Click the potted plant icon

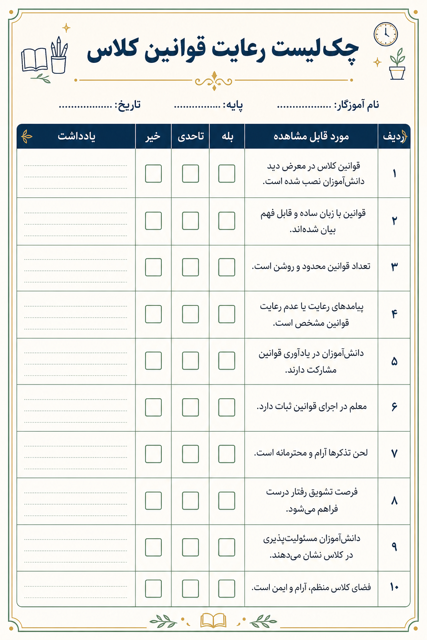397,64
